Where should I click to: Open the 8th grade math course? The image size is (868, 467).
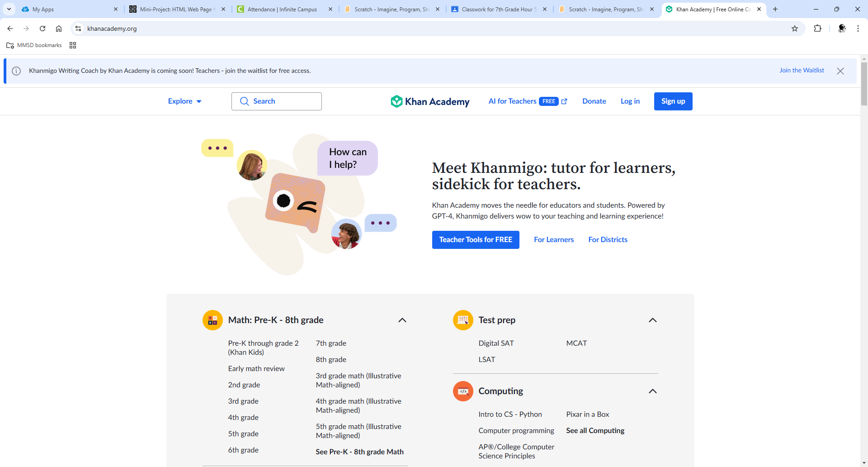(x=331, y=360)
